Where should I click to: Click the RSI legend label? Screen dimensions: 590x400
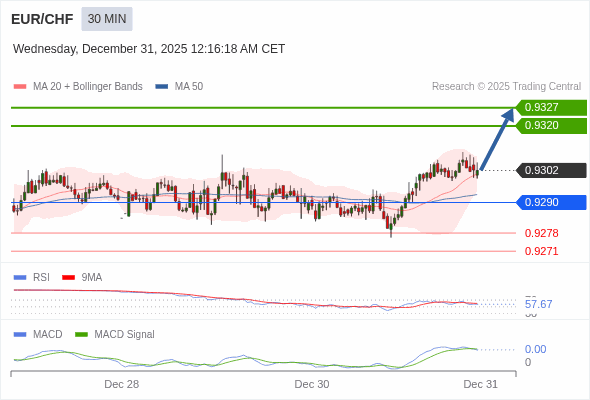pos(41,278)
